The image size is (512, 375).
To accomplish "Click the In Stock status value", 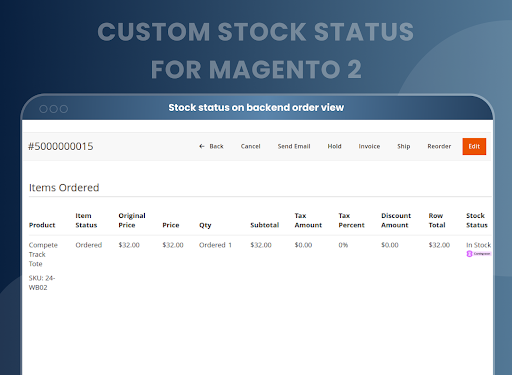I will tap(478, 245).
